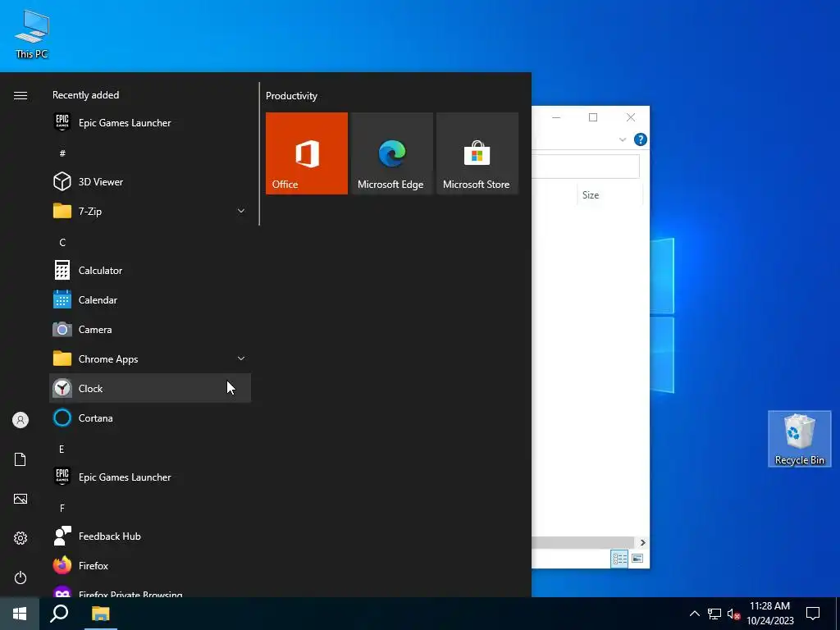The width and height of the screenshot is (840, 630).
Task: Launch 3D Viewer from app list
Action: pyautogui.click(x=150, y=181)
